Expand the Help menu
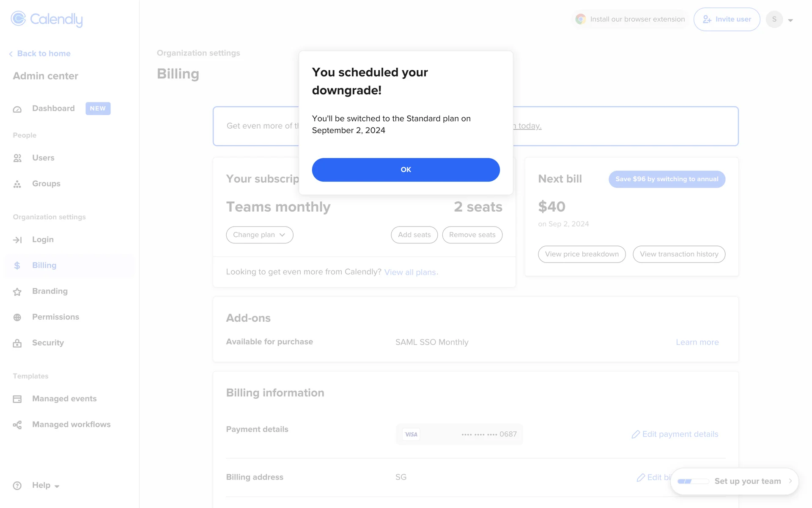The image size is (812, 508). tap(45, 486)
